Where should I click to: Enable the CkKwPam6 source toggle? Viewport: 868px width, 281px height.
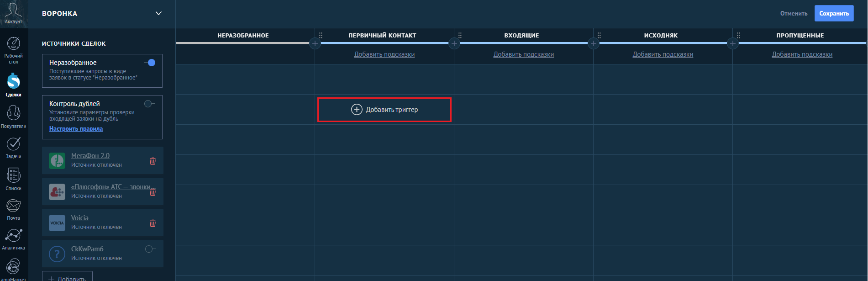151,249
